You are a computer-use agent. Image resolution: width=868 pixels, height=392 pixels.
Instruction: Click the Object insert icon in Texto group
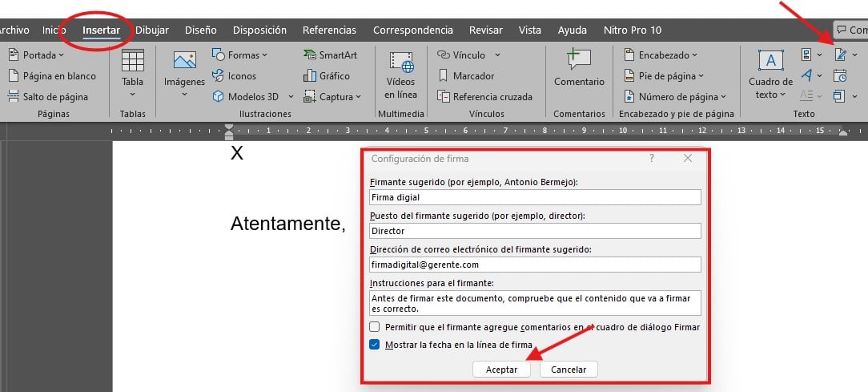point(839,96)
